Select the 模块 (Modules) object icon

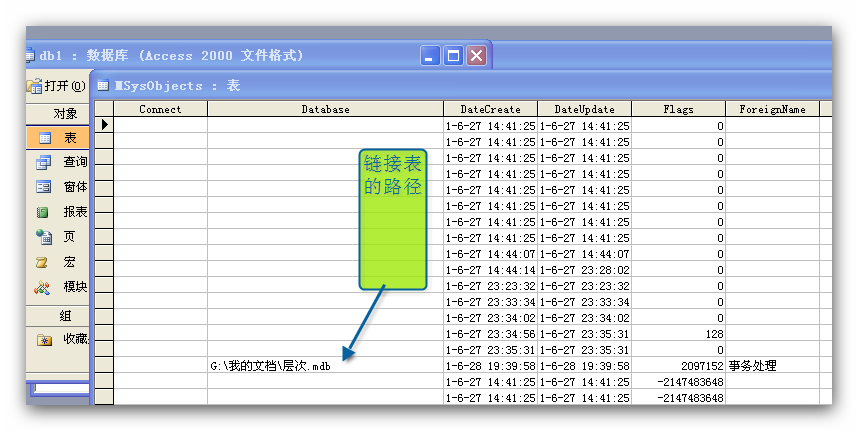tap(42, 287)
